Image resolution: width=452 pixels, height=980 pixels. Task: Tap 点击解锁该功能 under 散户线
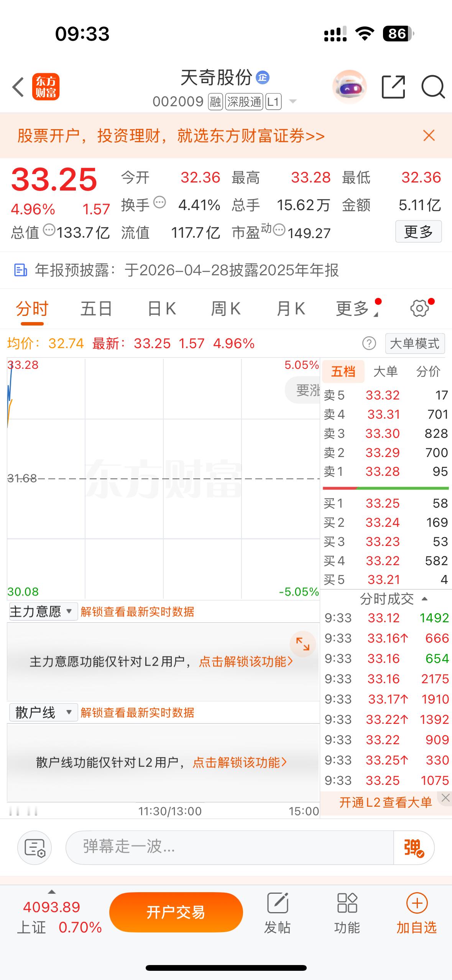pyautogui.click(x=240, y=763)
